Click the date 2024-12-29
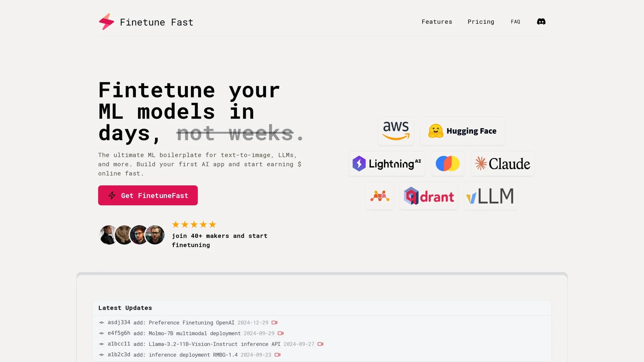Screen dimensions: 644x362 pos(253,322)
